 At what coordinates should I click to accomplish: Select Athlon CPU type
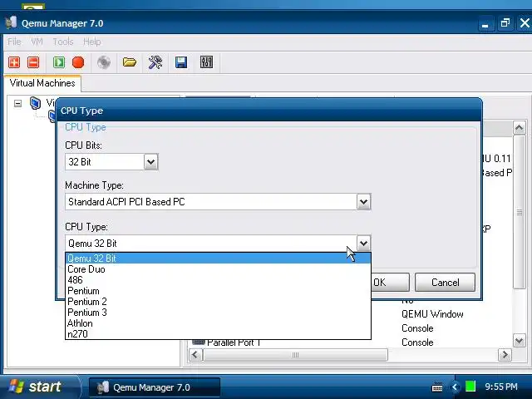click(x=218, y=323)
